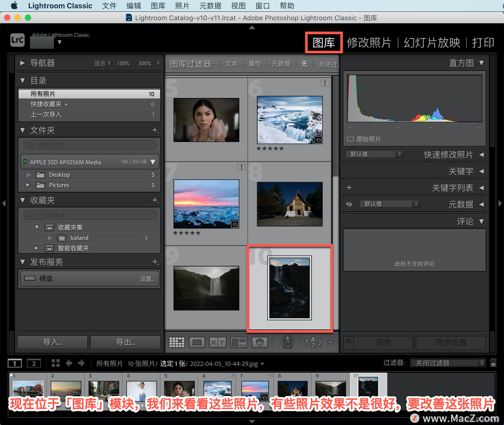Open the 修改照片 module tab
The height and width of the screenshot is (425, 504).
point(369,43)
